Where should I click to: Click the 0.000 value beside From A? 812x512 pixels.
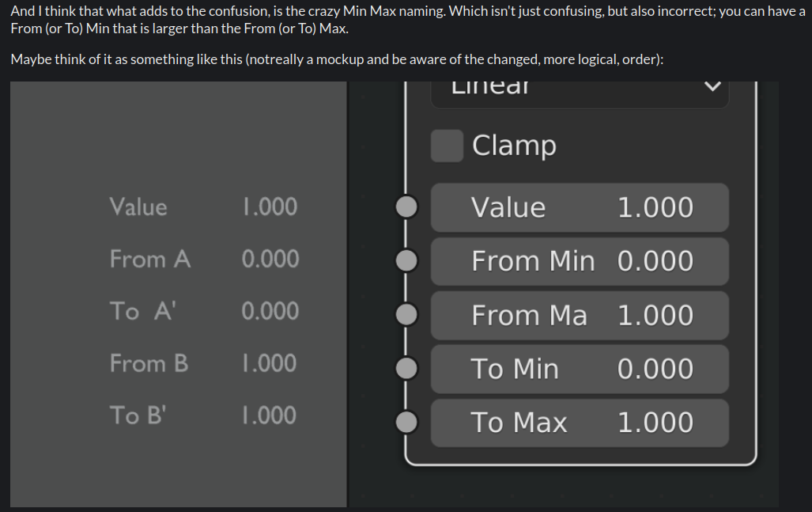click(270, 259)
